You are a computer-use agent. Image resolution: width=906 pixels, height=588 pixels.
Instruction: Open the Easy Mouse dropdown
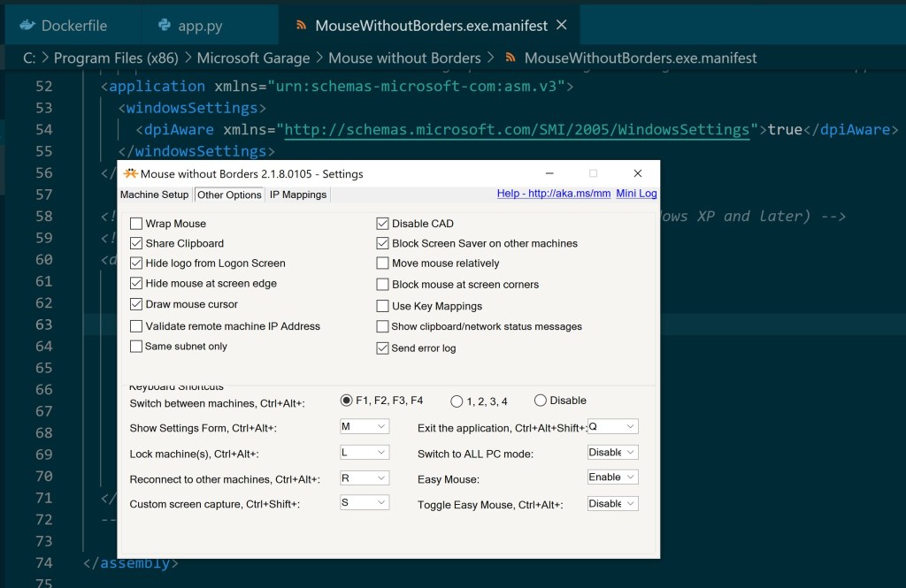click(x=612, y=477)
